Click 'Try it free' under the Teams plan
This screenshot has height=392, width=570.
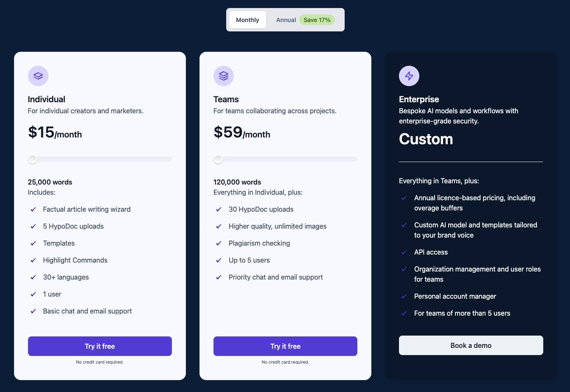tap(285, 346)
